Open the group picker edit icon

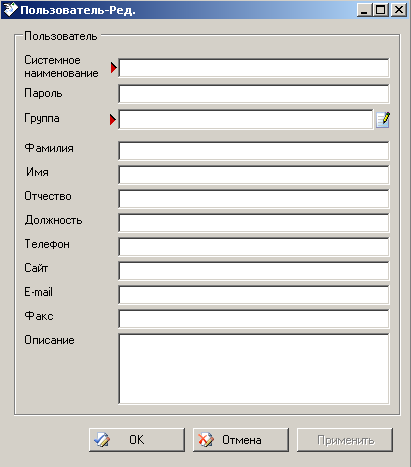tap(383, 120)
